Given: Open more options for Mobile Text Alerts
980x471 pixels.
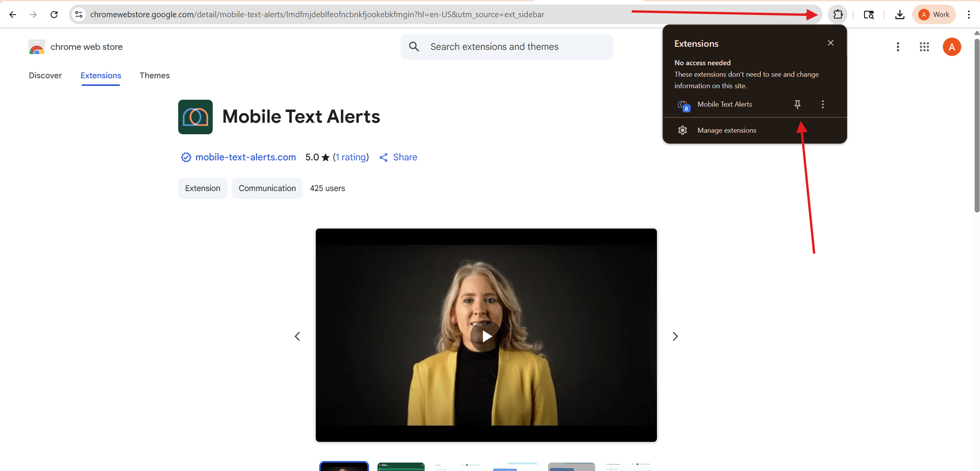Looking at the screenshot, I should [822, 104].
